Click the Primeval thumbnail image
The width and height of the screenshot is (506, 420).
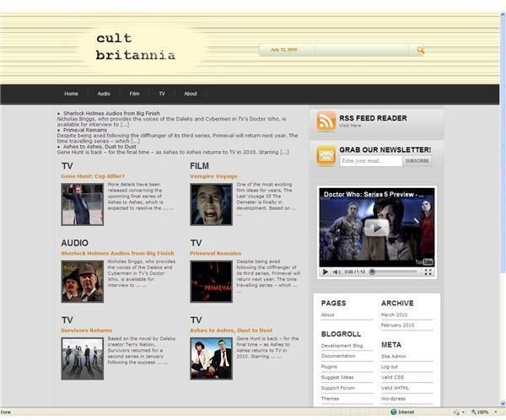pos(211,282)
